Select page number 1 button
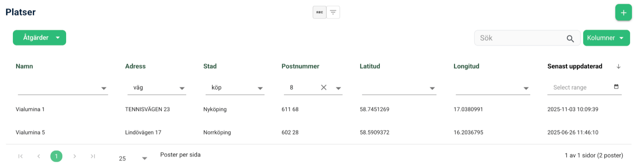This screenshot has width=644, height=167. tap(56, 156)
